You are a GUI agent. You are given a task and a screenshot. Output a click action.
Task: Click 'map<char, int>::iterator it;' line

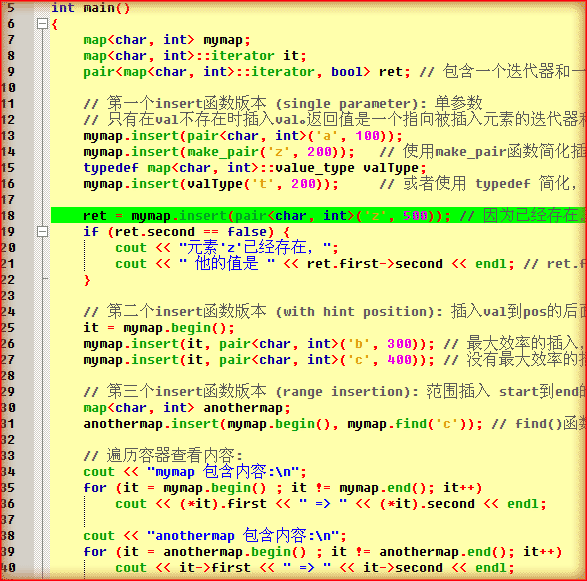click(195, 56)
